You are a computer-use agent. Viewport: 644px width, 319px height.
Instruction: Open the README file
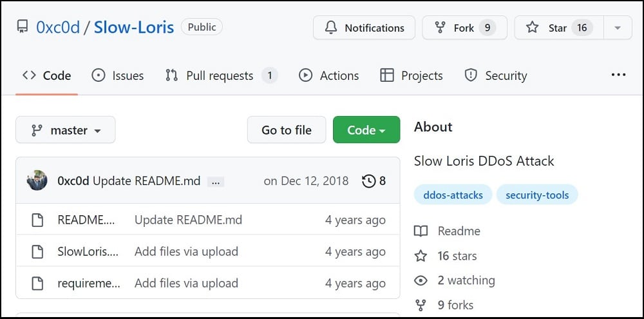(86, 220)
